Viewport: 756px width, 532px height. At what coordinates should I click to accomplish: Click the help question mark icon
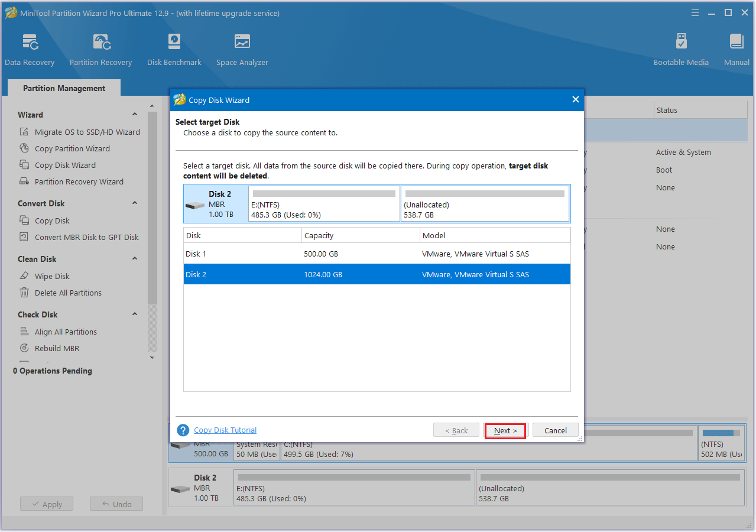pos(183,430)
